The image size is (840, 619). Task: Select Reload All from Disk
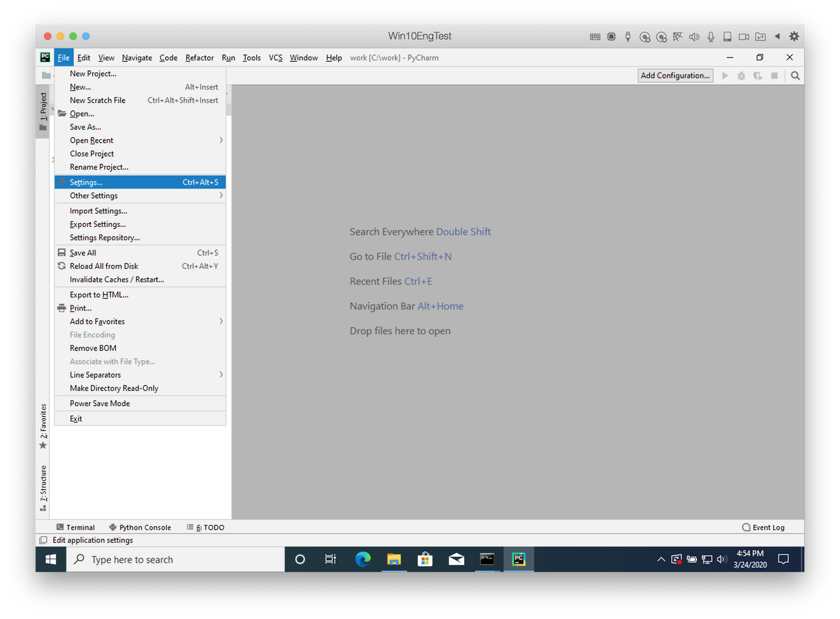pos(140,266)
